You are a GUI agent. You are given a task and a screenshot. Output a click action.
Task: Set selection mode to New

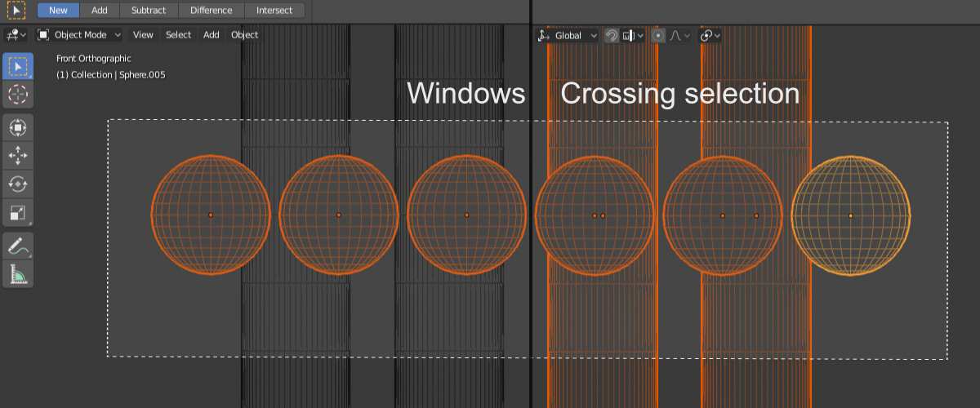coord(58,11)
